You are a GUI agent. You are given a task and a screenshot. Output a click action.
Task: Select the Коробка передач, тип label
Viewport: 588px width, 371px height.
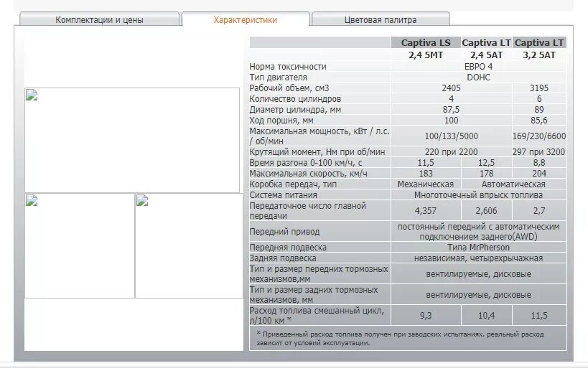[293, 184]
